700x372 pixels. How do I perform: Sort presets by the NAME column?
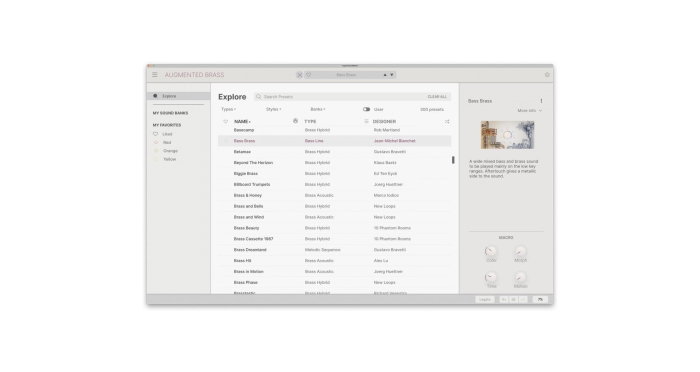pos(242,121)
